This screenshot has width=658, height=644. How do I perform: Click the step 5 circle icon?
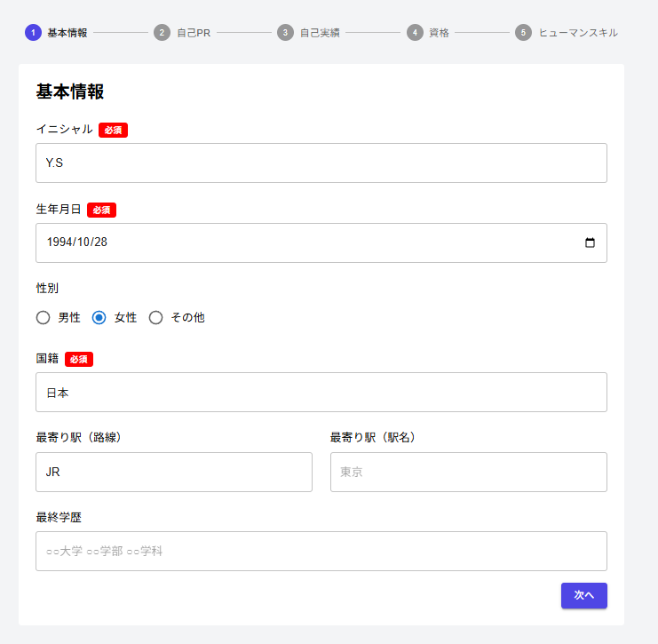coord(523,33)
